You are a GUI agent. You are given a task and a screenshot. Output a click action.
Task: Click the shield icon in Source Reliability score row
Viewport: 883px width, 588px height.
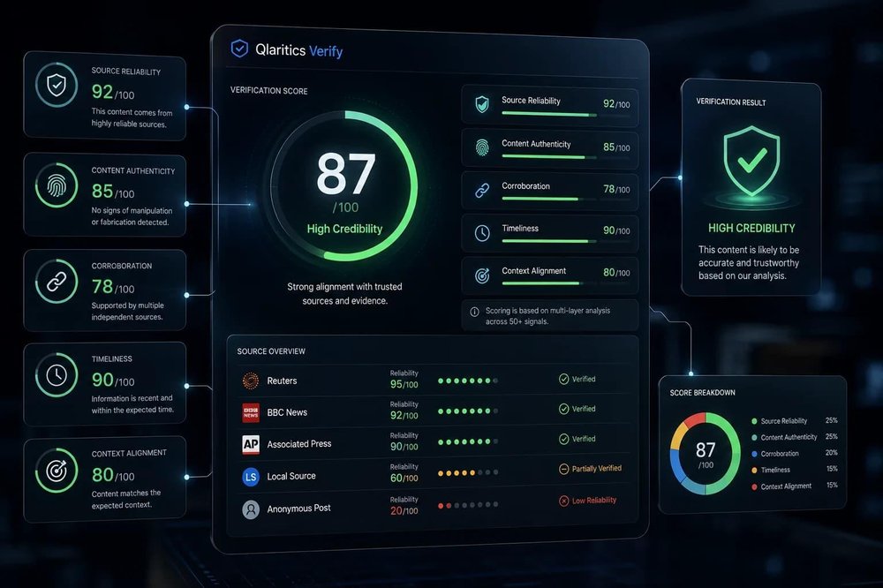pos(482,104)
